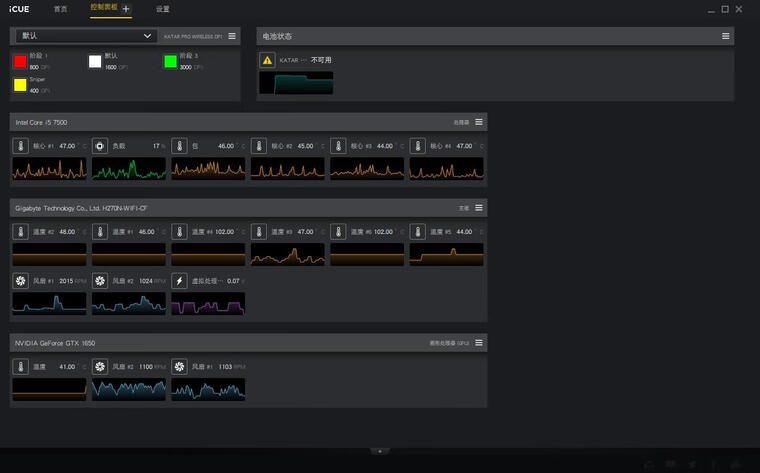Click the motherboard 温度 #5 graph
This screenshot has width=760, height=473.
pyautogui.click(x=447, y=254)
